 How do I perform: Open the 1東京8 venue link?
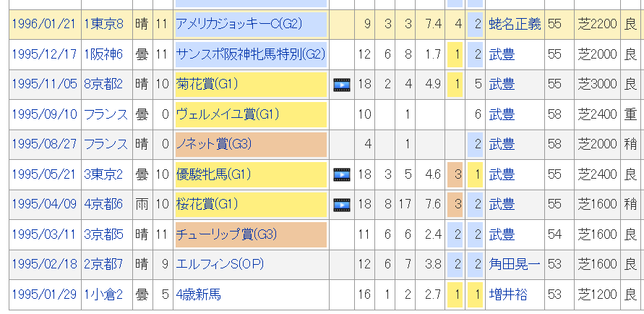point(103,24)
